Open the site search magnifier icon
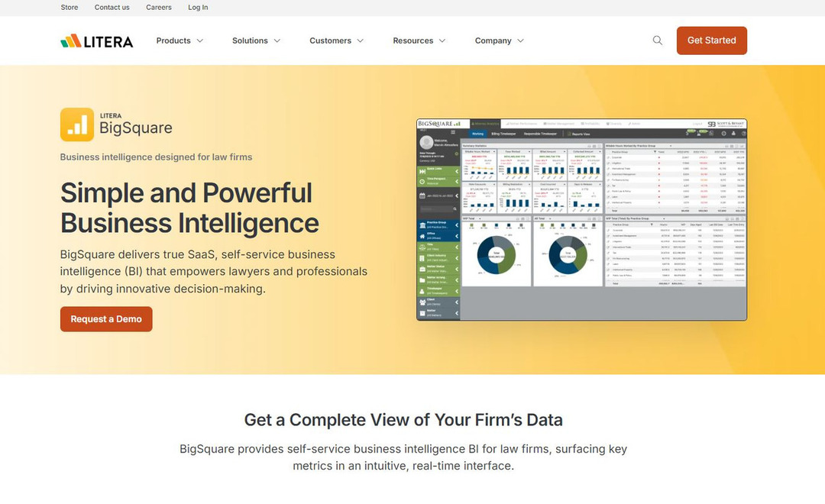 [657, 40]
